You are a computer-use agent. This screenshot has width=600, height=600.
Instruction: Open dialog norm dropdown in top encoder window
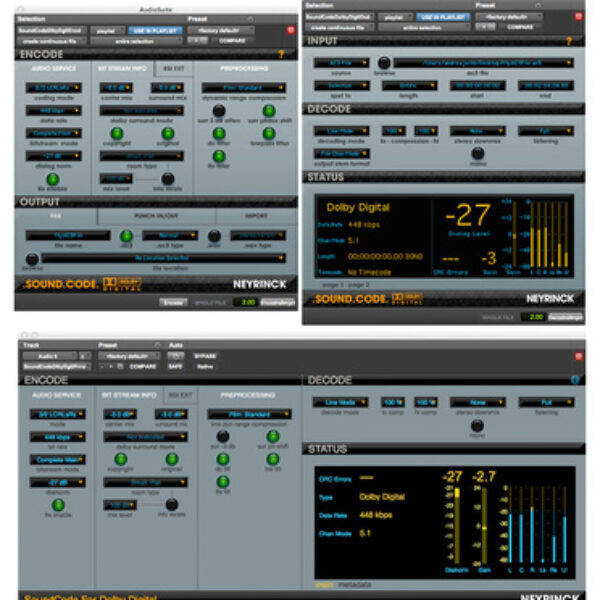54,156
